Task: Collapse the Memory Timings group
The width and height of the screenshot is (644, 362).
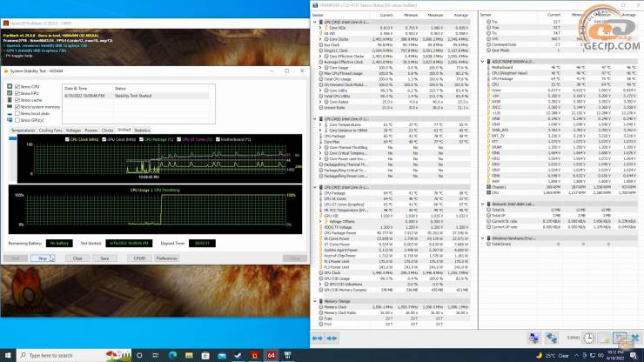Action: [315, 301]
